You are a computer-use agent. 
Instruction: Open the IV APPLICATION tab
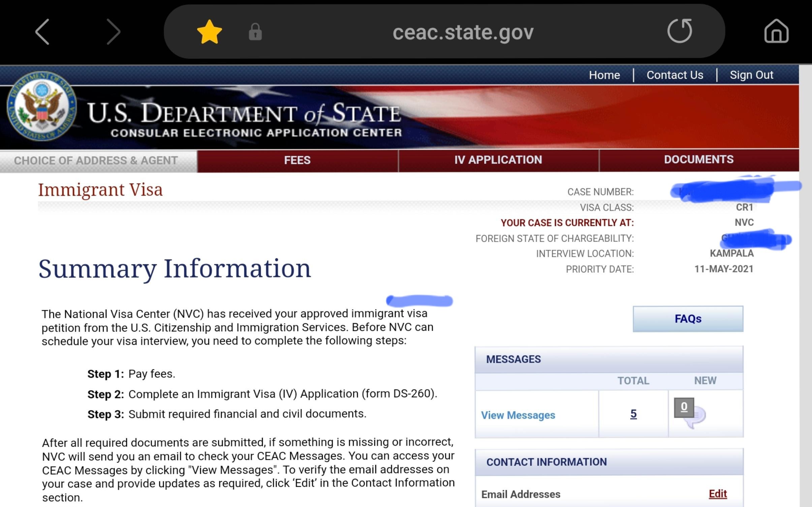click(x=498, y=160)
